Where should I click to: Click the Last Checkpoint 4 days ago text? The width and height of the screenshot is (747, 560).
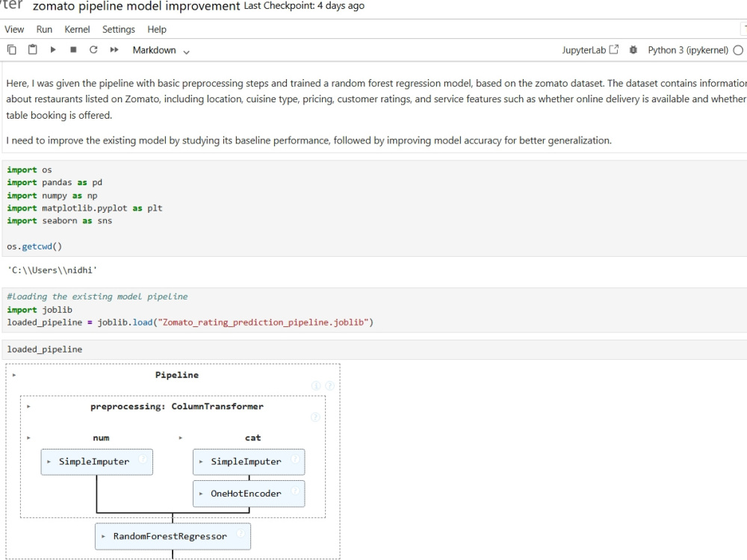[304, 6]
